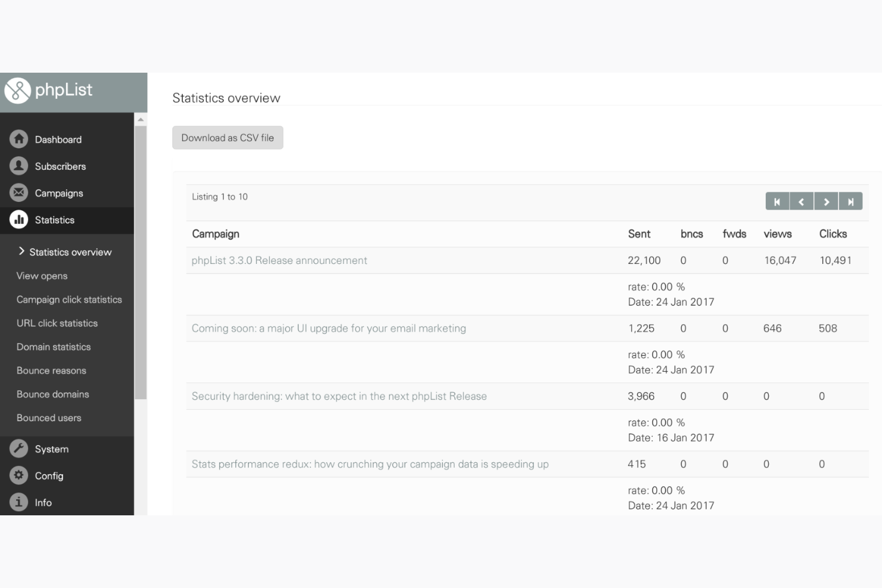
Task: Click the views column header
Action: click(778, 234)
